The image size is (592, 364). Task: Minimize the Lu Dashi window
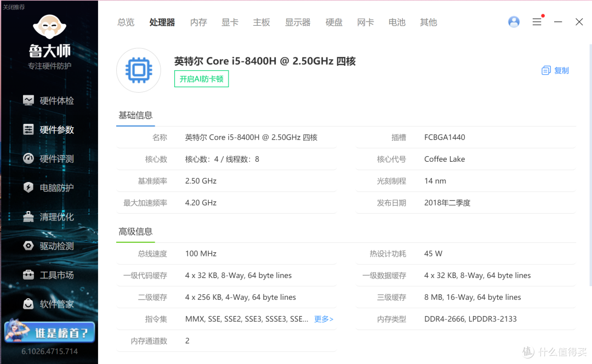point(558,22)
